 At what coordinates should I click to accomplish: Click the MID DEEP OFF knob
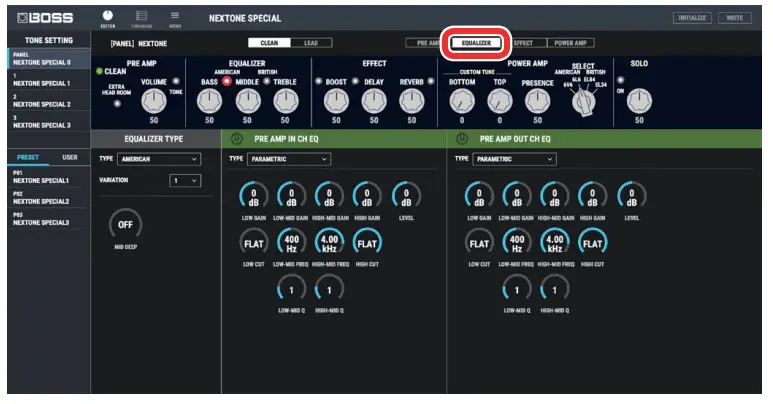pos(125,224)
